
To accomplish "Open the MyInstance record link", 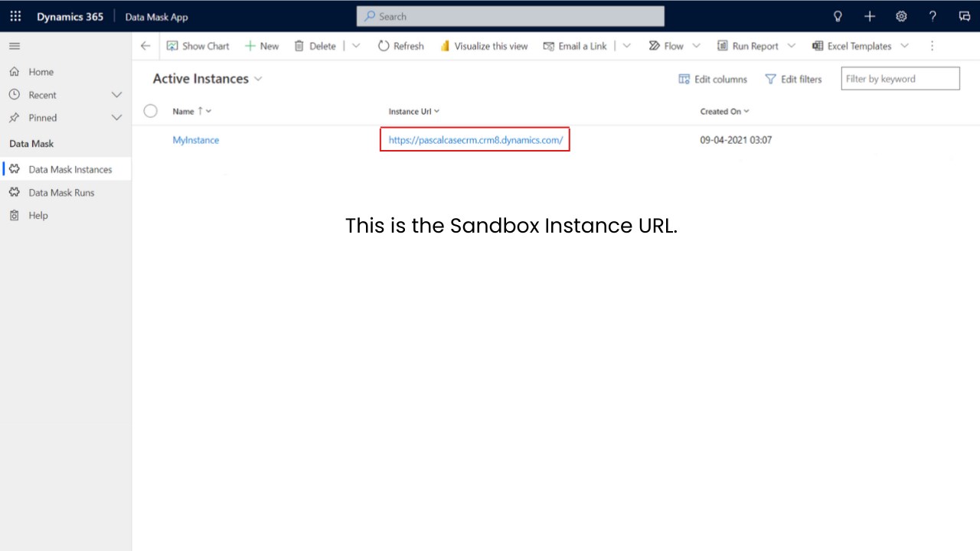I will click(196, 140).
